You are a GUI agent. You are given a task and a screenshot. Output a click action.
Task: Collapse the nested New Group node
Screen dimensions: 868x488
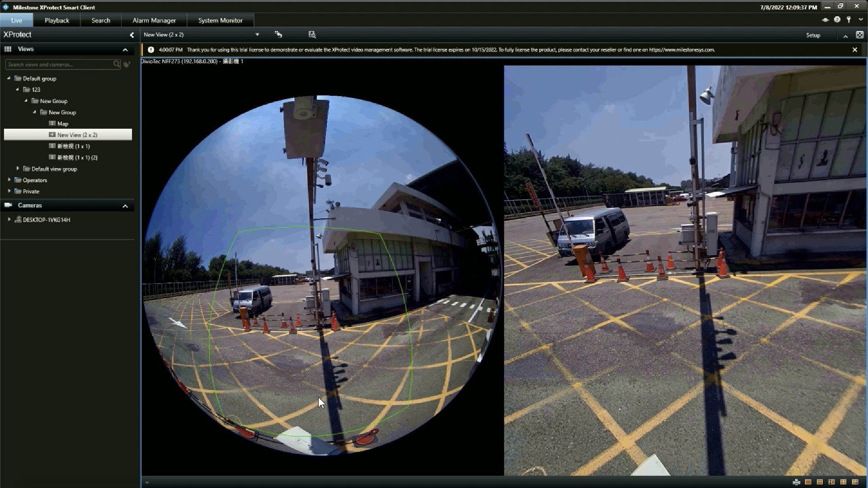[x=34, y=112]
